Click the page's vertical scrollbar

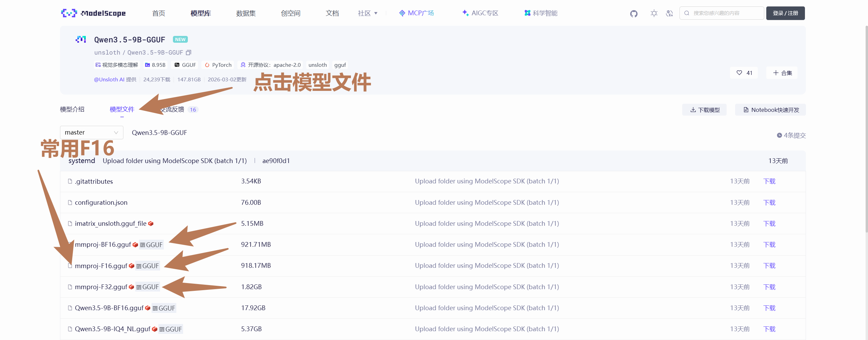(866, 129)
